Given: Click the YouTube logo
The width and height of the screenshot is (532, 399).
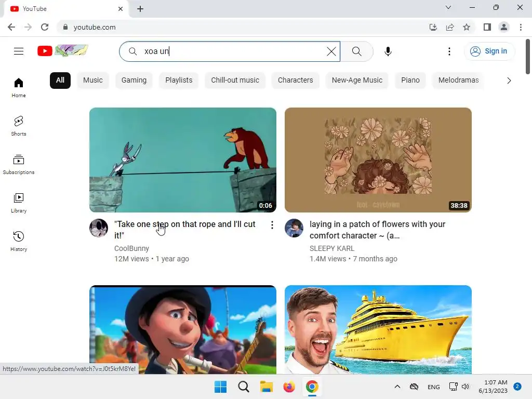Looking at the screenshot, I should coord(63,51).
